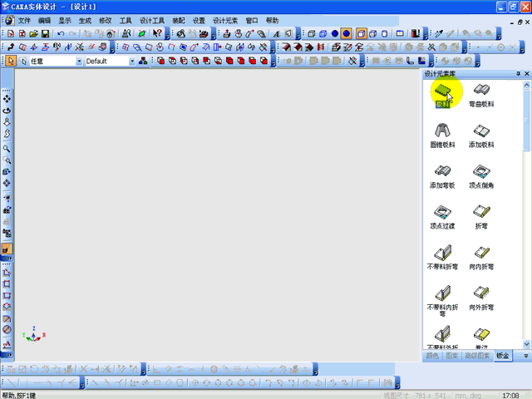This screenshot has width=532, height=399.
Task: Click the hierarchy tree icon beside Default
Action: coord(143,61)
